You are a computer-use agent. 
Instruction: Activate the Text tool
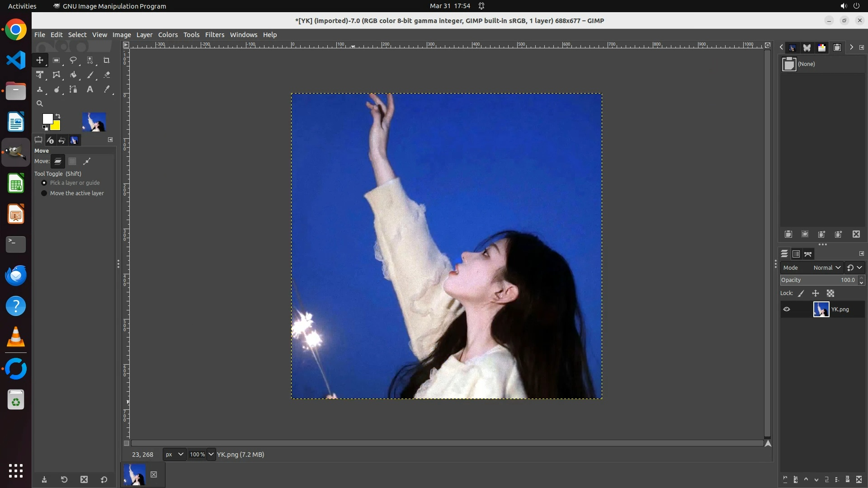click(90, 89)
